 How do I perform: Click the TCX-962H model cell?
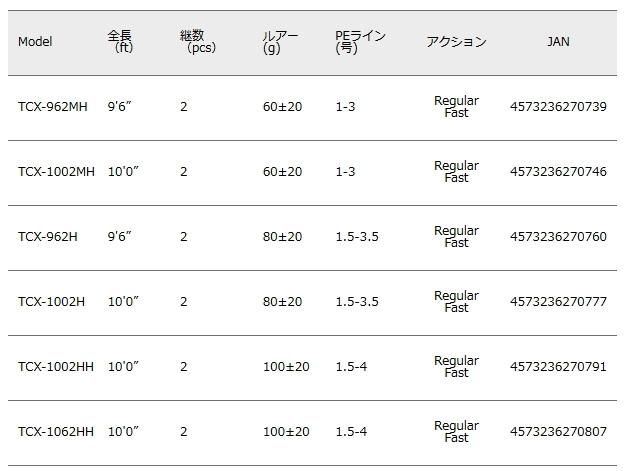(x=47, y=237)
